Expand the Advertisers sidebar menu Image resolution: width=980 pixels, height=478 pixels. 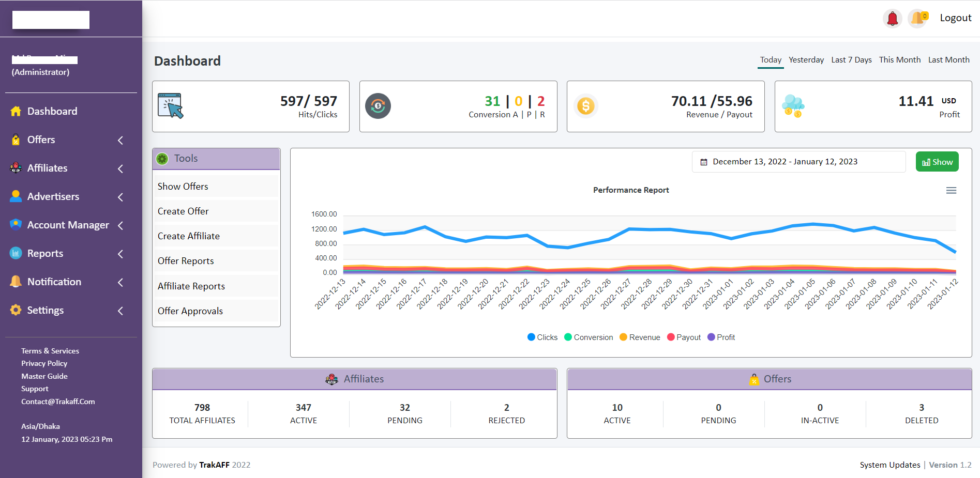pos(120,197)
